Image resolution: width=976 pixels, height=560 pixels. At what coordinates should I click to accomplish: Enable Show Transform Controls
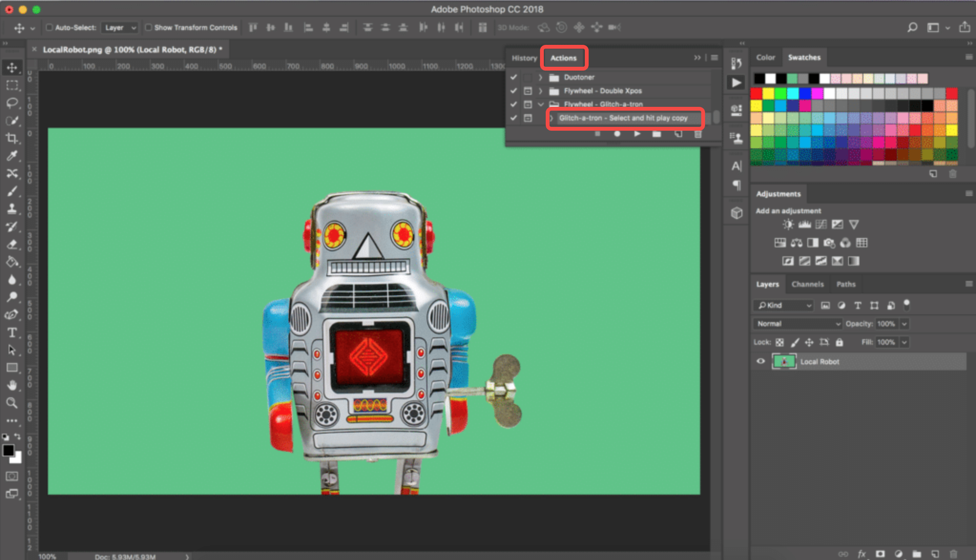[x=149, y=27]
